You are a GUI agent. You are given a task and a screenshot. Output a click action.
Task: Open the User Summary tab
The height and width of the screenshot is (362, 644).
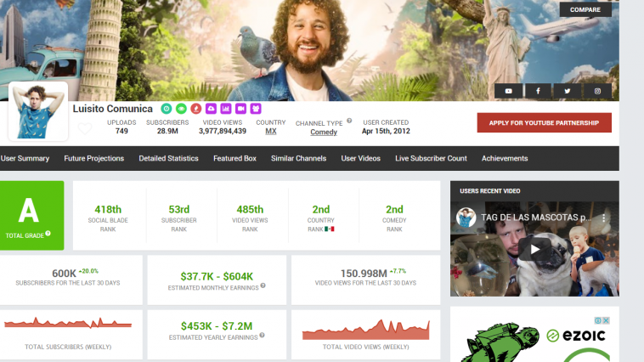[x=25, y=158]
